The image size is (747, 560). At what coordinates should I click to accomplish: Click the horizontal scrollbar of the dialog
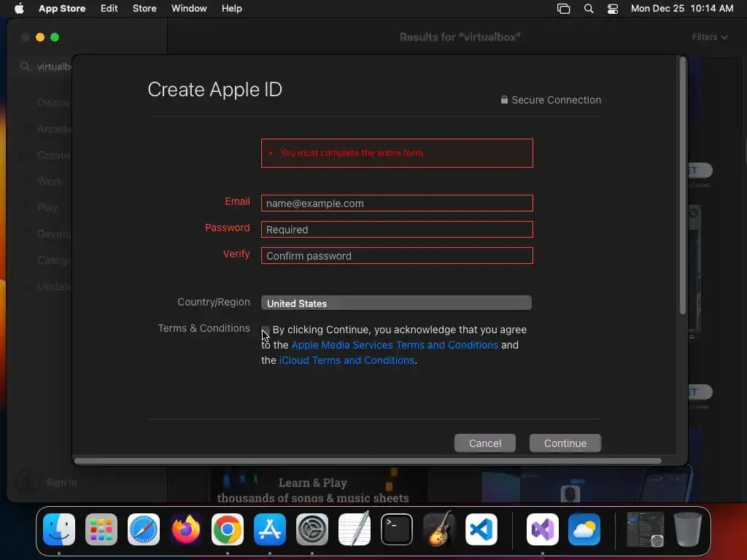click(368, 461)
